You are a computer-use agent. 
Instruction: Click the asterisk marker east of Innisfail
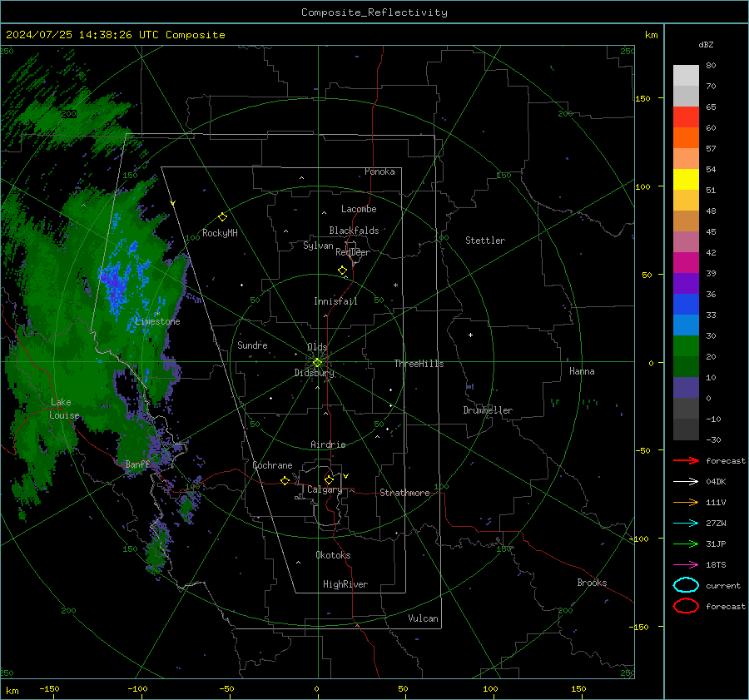[395, 285]
